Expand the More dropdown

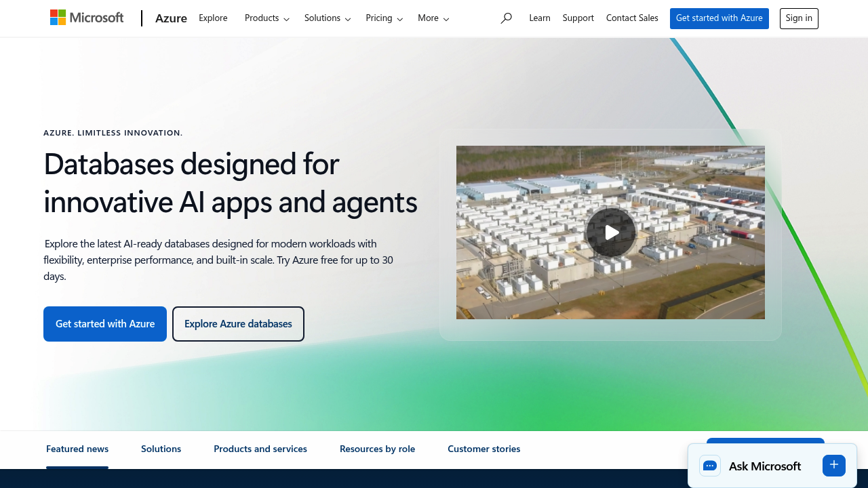tap(433, 18)
